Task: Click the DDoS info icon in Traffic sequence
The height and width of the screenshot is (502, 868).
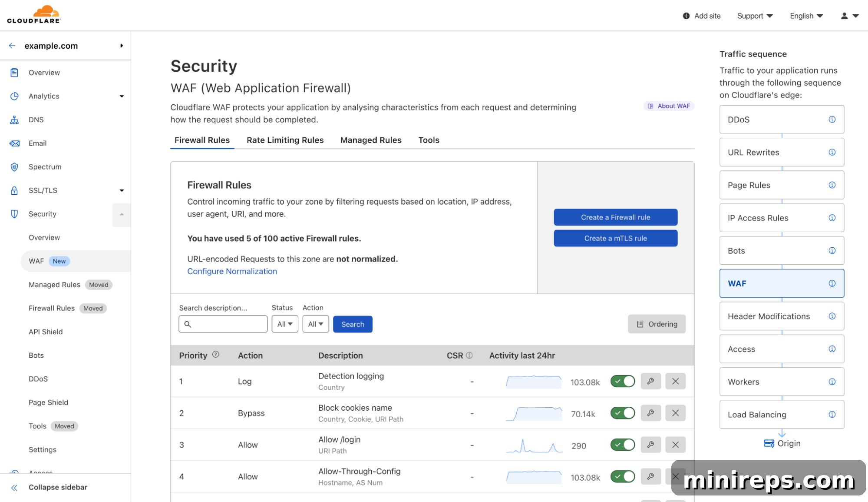Action: coord(832,120)
